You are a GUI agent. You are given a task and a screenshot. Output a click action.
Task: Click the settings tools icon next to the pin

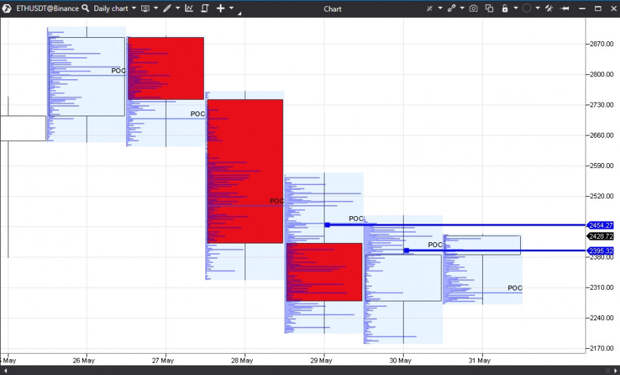548,8
